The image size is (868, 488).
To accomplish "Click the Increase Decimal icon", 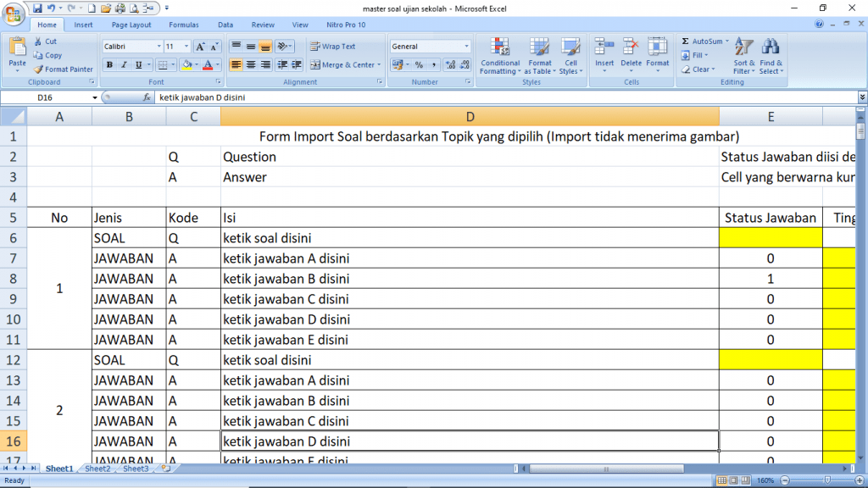I will coord(451,64).
